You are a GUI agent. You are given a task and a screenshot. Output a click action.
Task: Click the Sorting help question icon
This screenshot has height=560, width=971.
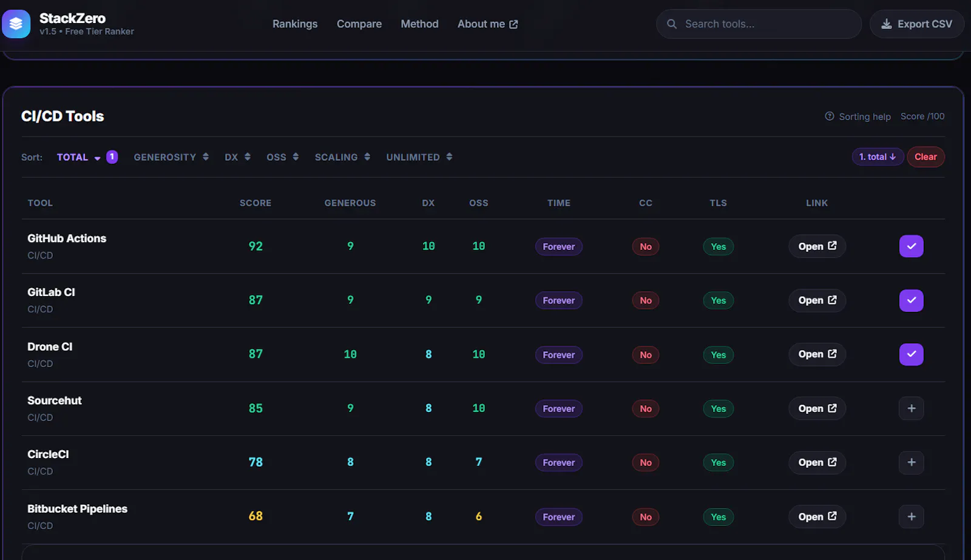click(830, 116)
